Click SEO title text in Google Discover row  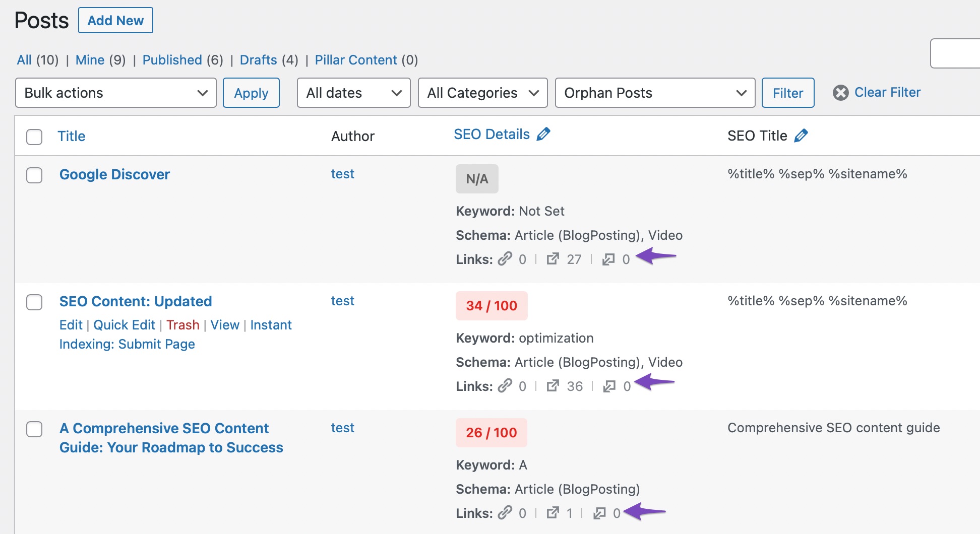[x=817, y=174]
